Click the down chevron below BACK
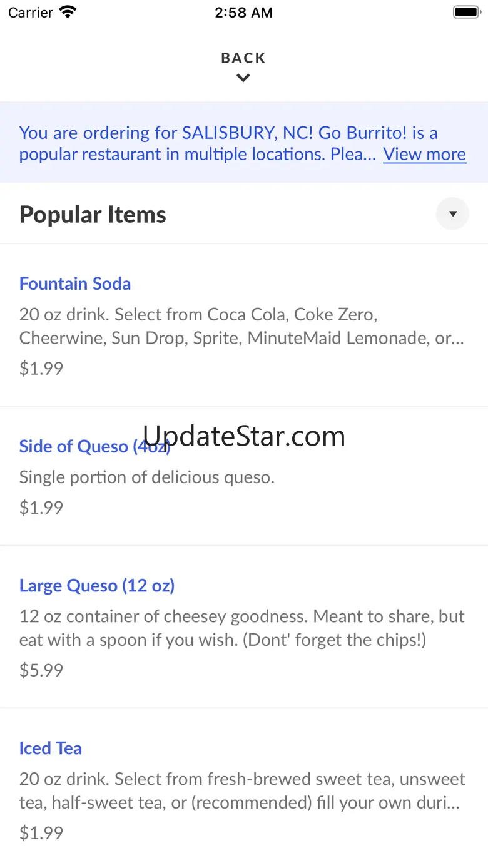 point(243,78)
